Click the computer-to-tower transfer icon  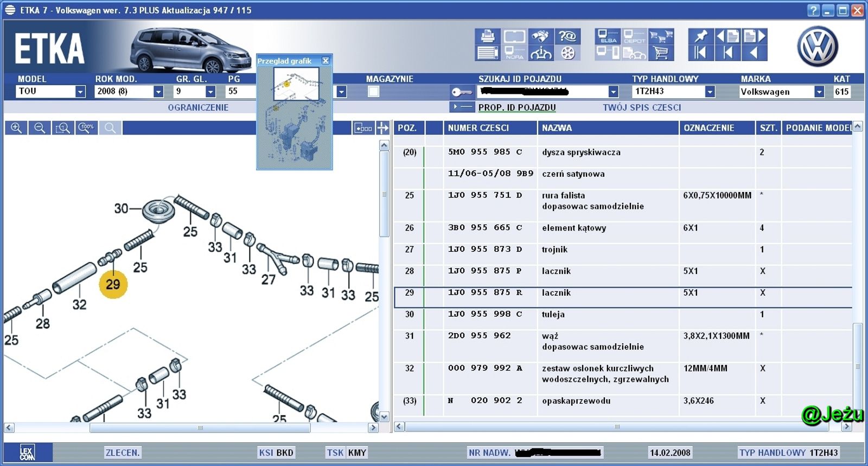point(608,53)
